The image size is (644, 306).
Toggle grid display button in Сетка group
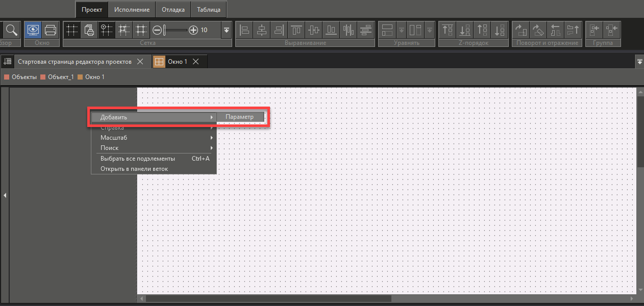click(72, 30)
